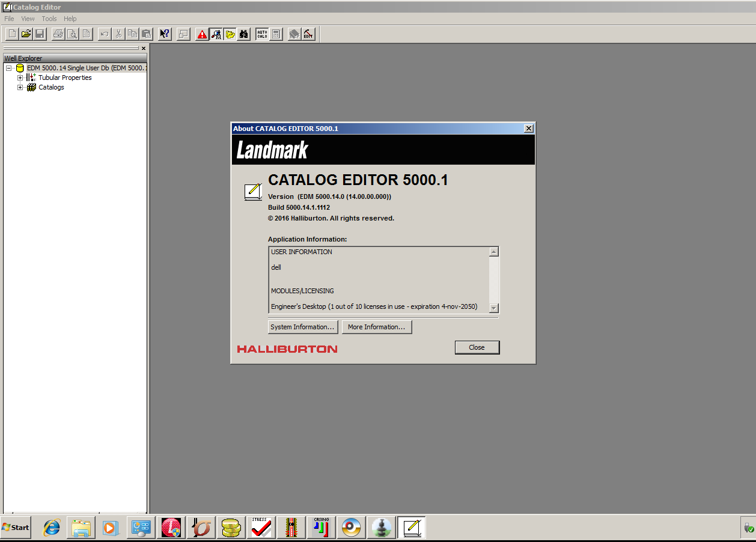Open the STRESS check taskbar app
This screenshot has height=542, width=756.
click(261, 528)
